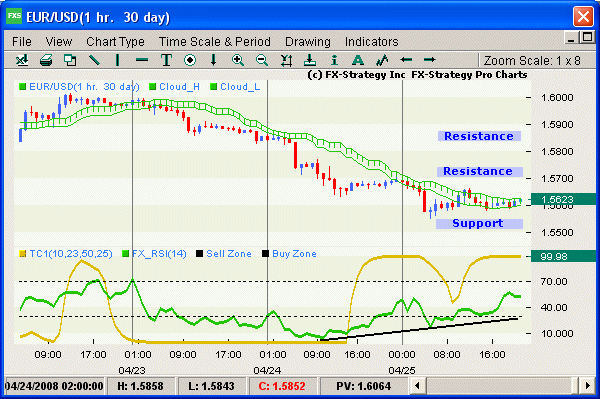Click the Buy Zone legend label
The width and height of the screenshot is (600, 399).
coord(294,254)
